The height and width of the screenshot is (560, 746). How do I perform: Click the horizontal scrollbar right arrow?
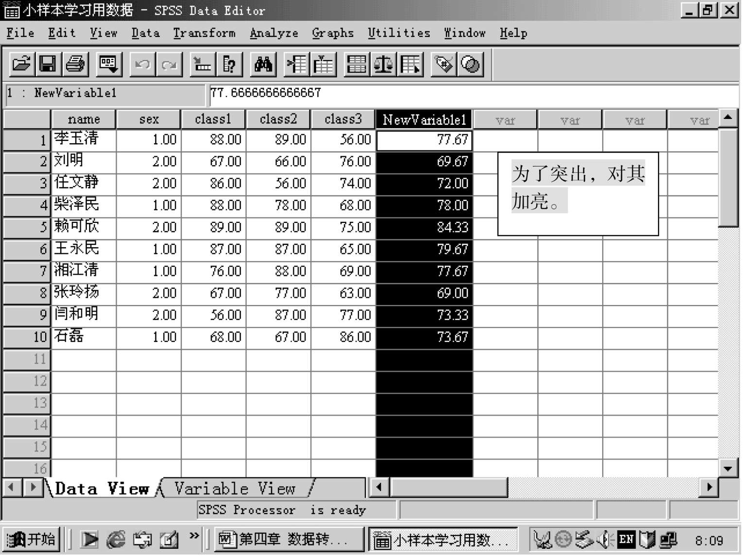tap(709, 487)
